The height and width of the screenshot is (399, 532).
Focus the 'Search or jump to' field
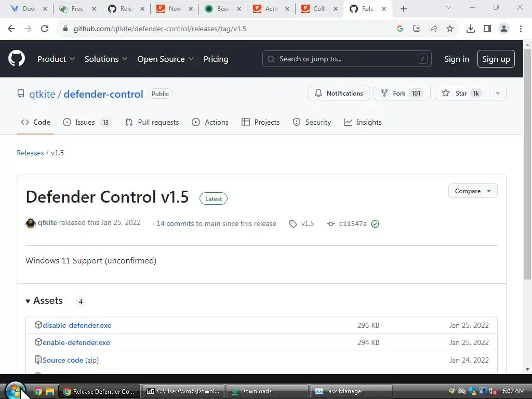point(347,59)
